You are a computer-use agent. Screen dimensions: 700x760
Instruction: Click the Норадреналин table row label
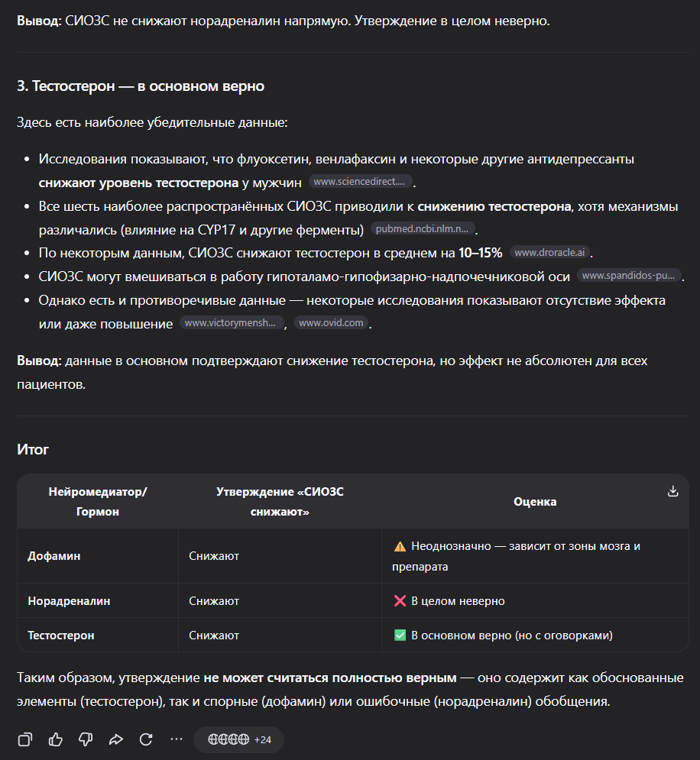(69, 601)
